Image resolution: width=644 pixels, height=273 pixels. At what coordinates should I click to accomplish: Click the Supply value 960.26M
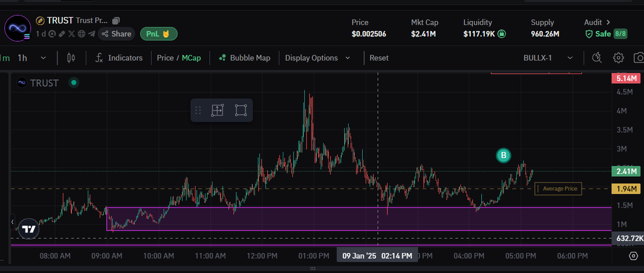click(x=545, y=34)
